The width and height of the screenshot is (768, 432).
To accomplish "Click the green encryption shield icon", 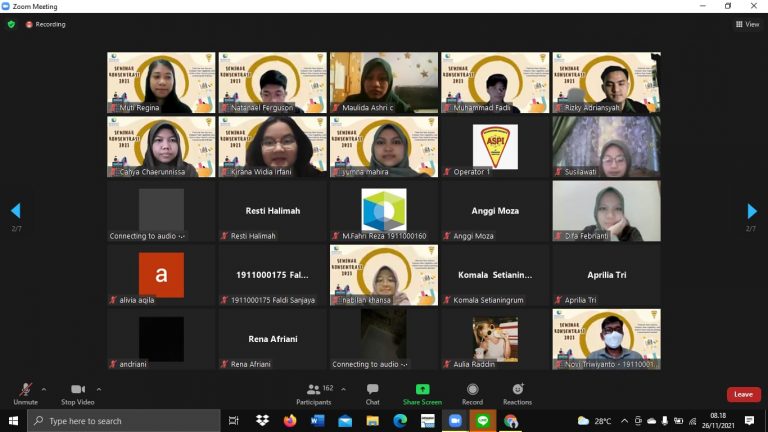I will click(x=11, y=24).
